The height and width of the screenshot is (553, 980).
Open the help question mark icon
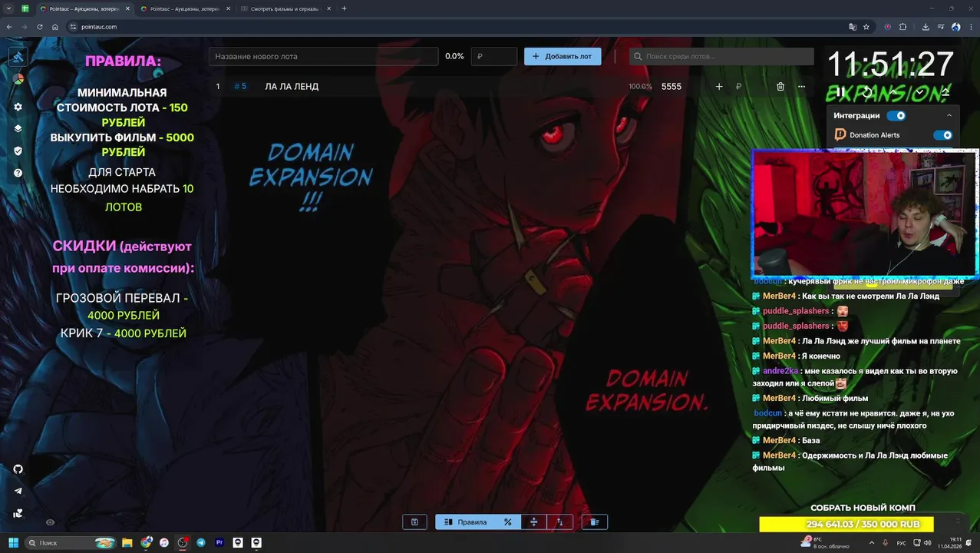coord(18,173)
